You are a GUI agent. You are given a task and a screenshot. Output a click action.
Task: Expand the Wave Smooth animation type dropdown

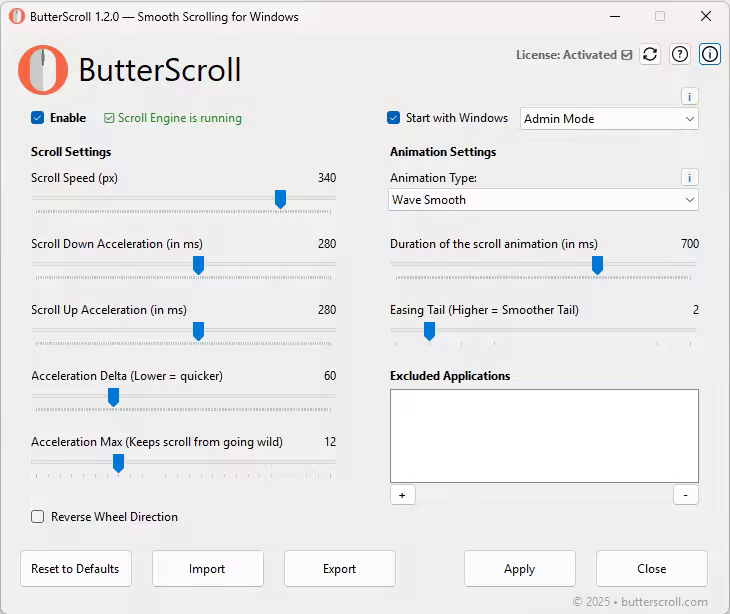tap(544, 200)
